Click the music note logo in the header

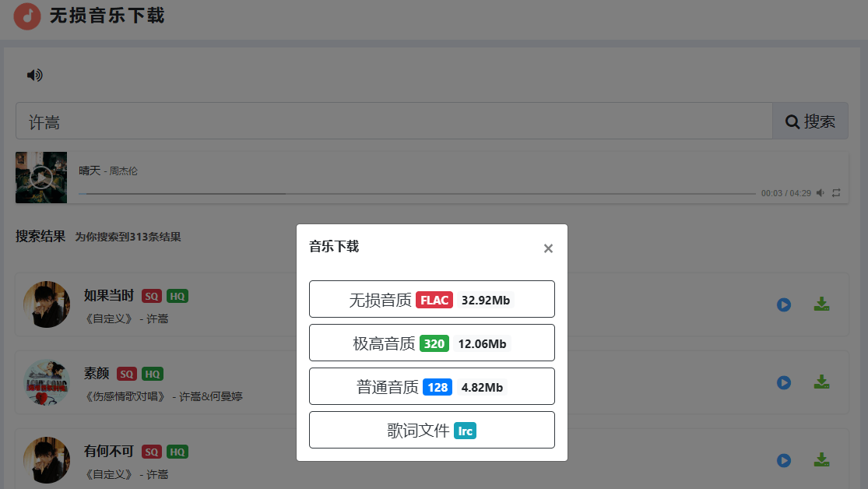click(x=27, y=16)
